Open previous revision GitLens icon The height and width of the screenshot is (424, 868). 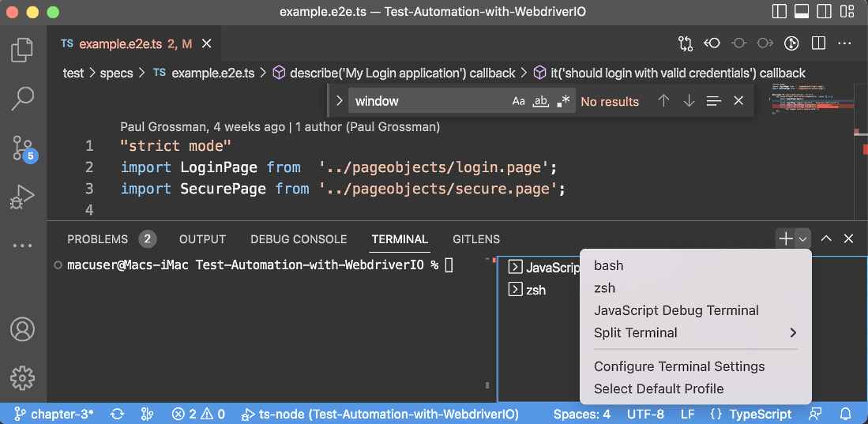click(712, 43)
